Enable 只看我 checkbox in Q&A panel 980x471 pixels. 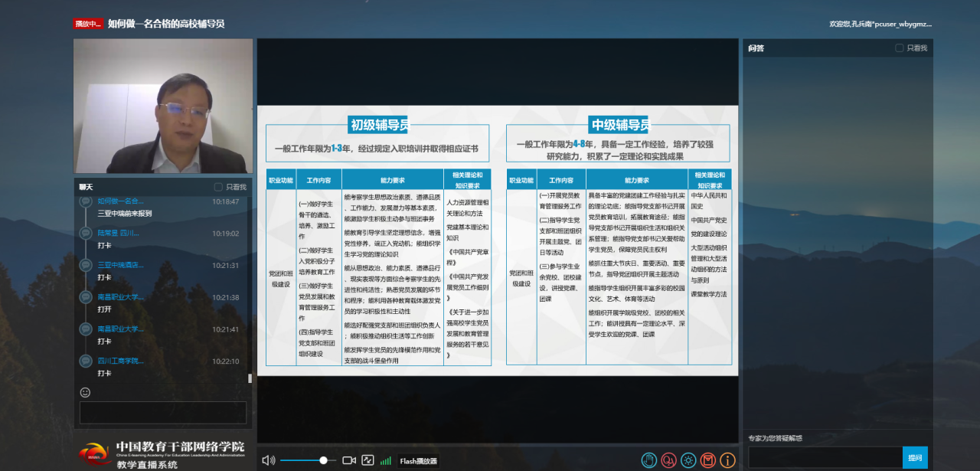click(900, 48)
